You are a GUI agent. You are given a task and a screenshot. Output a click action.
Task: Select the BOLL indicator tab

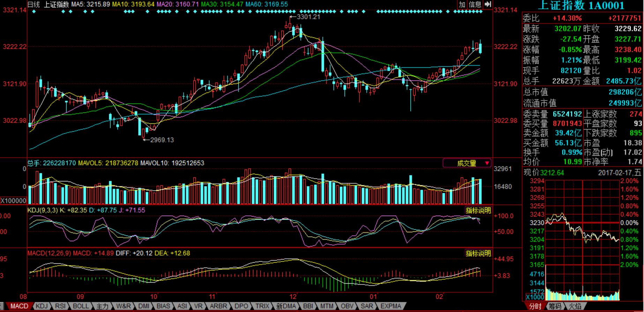point(81,306)
